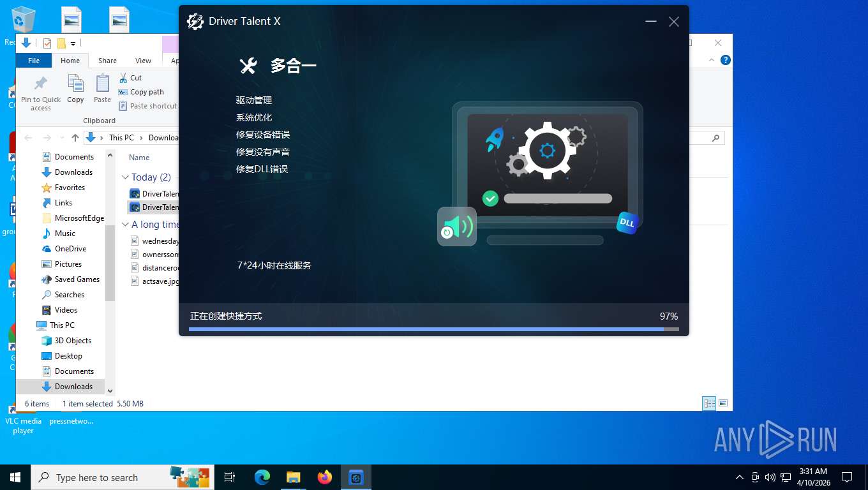Close the Driver Talent X installer

[x=673, y=21]
